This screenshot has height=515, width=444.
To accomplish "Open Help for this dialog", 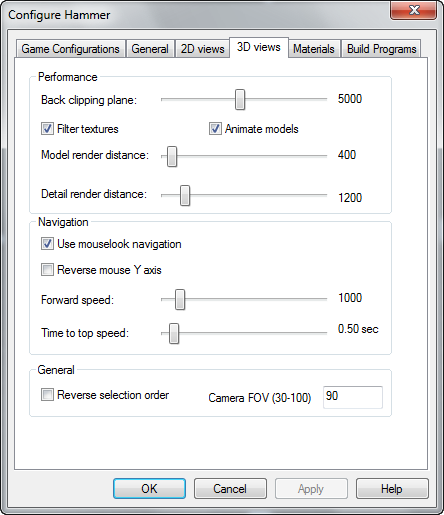I will click(392, 489).
